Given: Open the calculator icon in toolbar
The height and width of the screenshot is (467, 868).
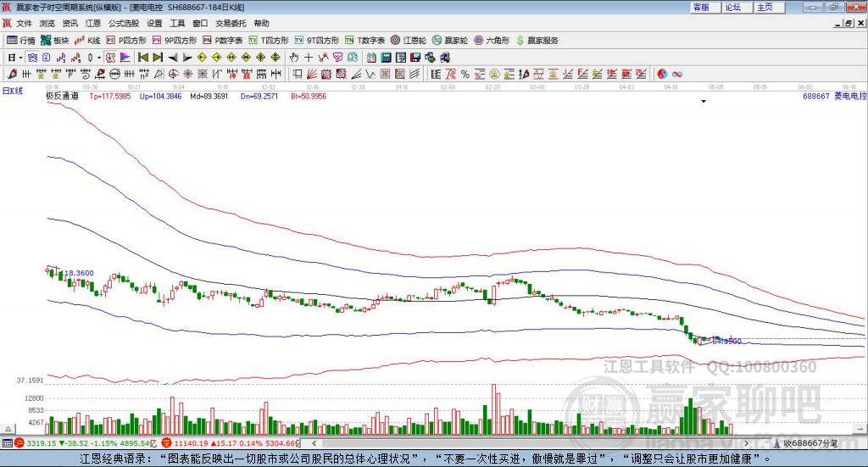Looking at the screenshot, I should (x=386, y=58).
